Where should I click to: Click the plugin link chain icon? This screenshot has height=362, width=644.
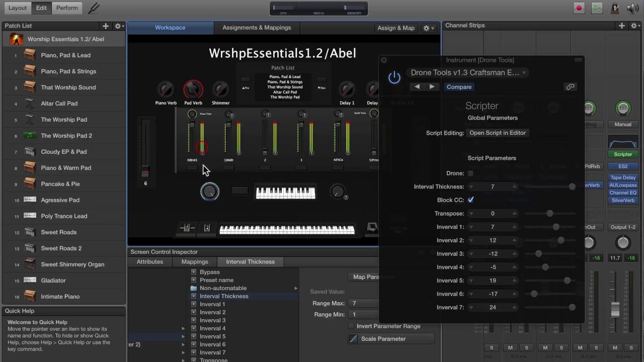[570, 87]
